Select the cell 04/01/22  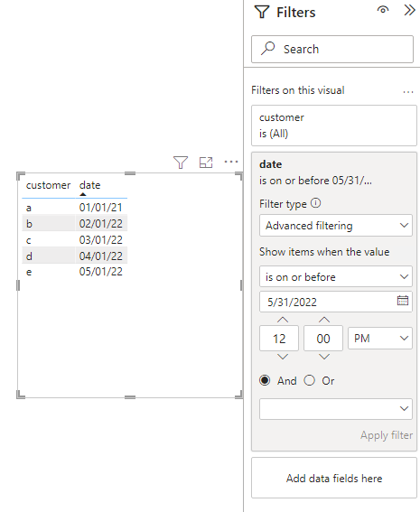click(100, 256)
